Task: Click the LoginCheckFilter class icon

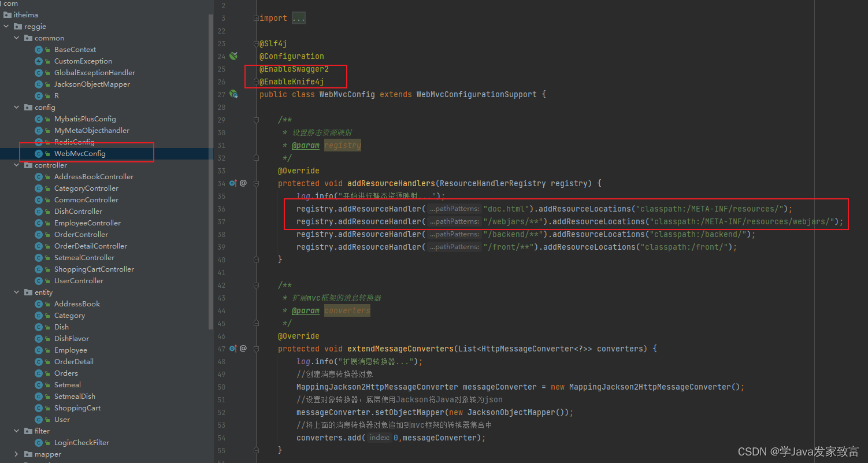Action: pos(39,443)
